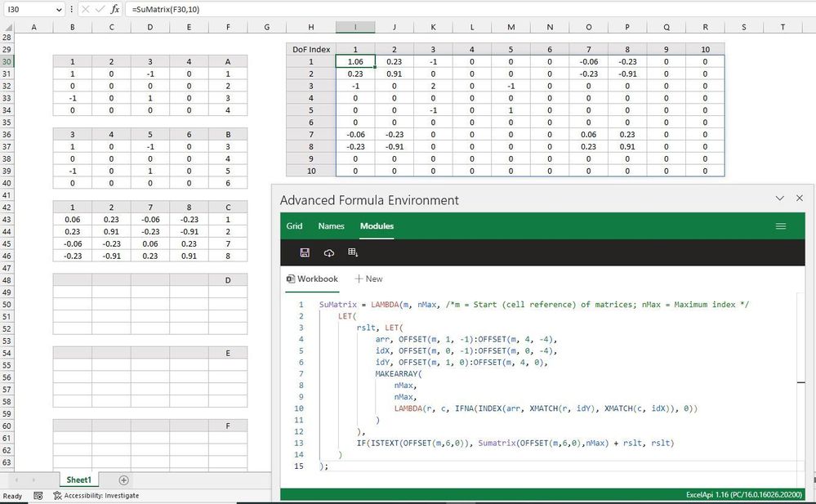Click cell B43 containing 0.06
This screenshot has height=504, width=816.
pos(73,220)
